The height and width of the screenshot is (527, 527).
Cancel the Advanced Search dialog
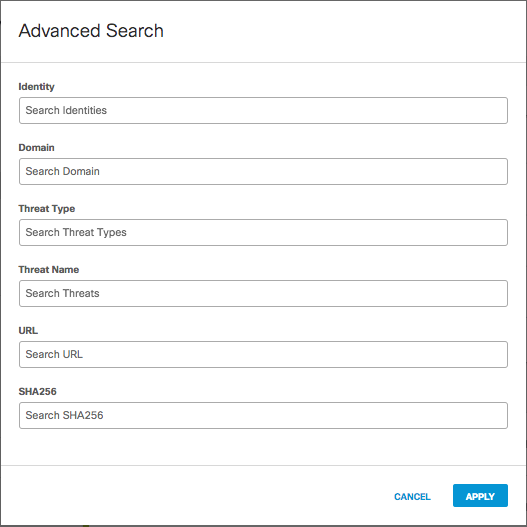click(412, 496)
